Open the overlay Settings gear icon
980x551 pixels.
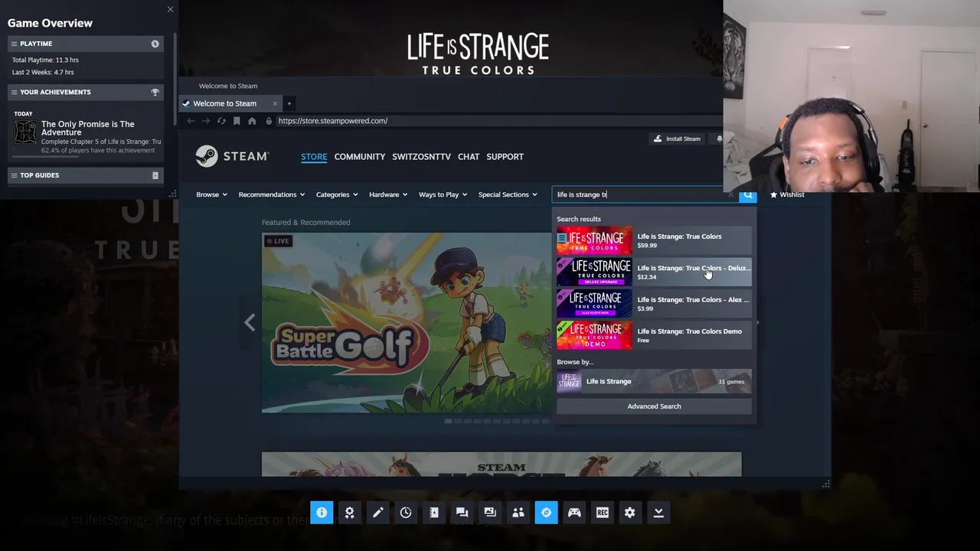[x=630, y=513]
